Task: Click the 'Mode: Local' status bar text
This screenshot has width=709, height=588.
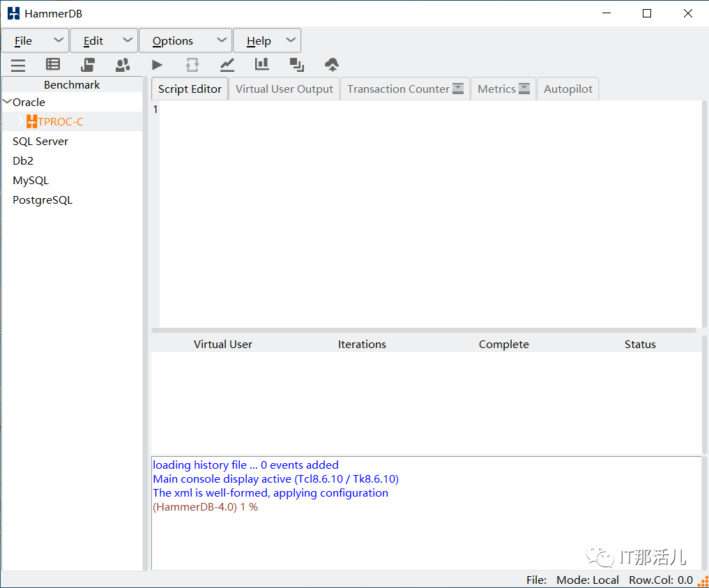Action: [588, 580]
